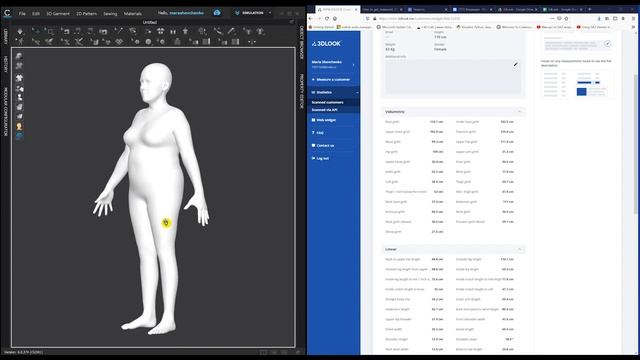Collapse the Volumetric section
The height and width of the screenshot is (360, 640).
[519, 111]
